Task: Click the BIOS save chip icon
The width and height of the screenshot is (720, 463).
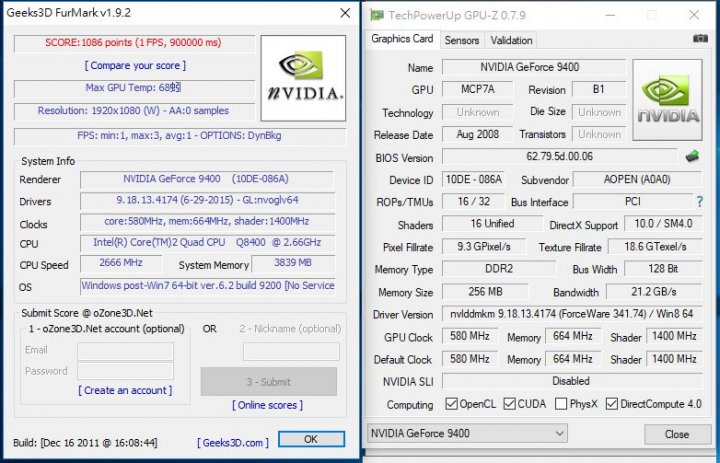Action: tap(692, 157)
